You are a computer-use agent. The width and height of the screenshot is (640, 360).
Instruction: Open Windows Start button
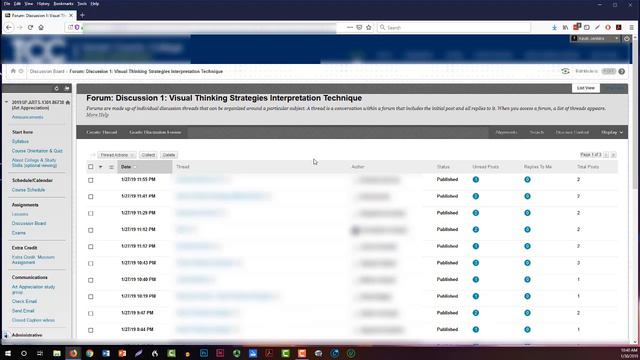click(x=8, y=353)
